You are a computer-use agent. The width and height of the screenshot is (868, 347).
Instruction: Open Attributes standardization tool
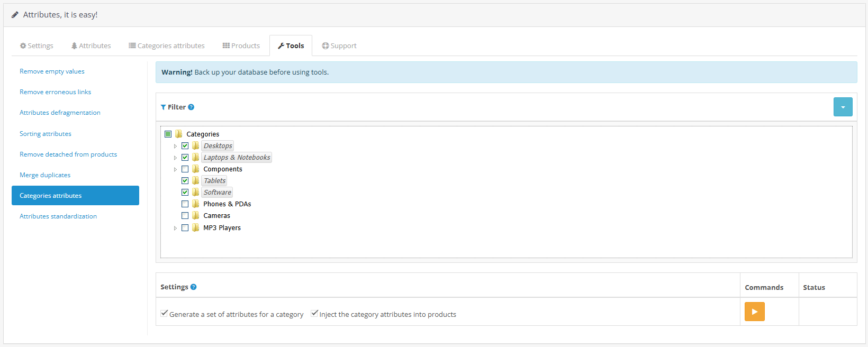58,216
